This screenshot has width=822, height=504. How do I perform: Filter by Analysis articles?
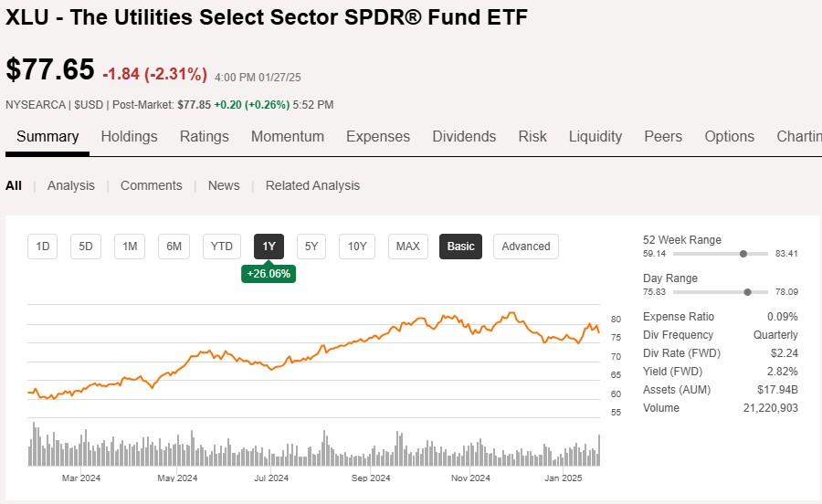click(71, 185)
